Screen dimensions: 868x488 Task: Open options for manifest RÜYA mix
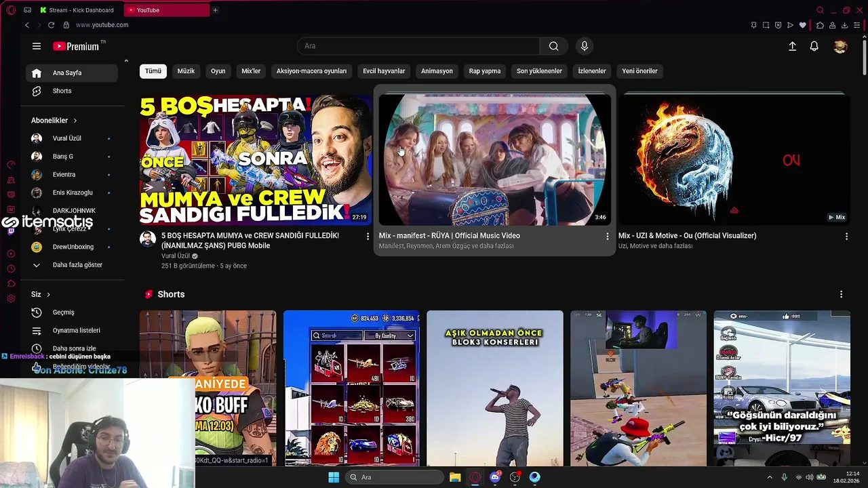pos(608,237)
